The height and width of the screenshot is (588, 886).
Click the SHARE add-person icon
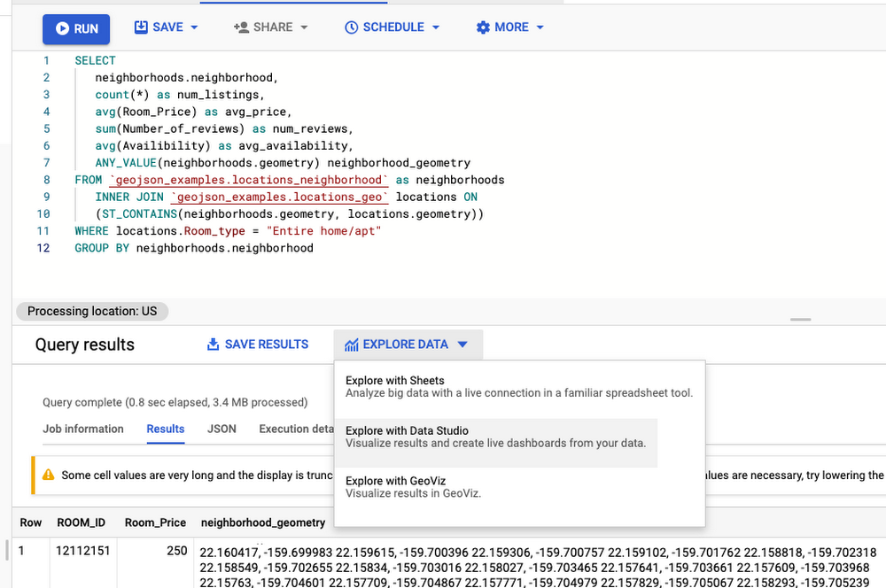coord(241,27)
